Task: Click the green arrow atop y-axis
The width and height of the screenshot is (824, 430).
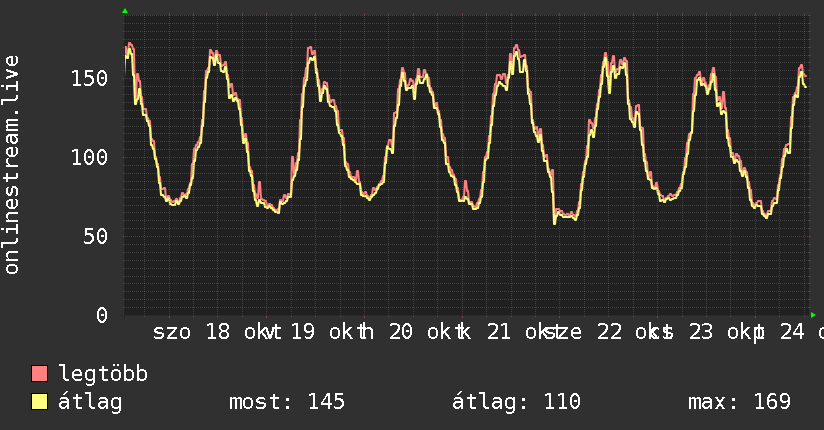Action: (x=125, y=11)
